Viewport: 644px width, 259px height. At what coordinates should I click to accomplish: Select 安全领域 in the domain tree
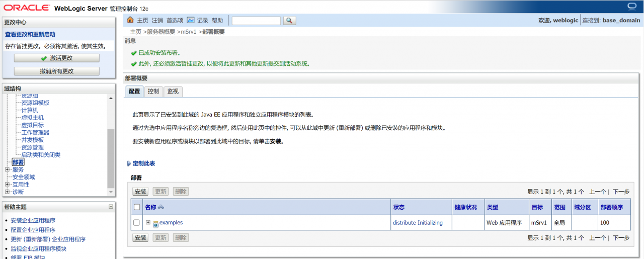[x=24, y=177]
